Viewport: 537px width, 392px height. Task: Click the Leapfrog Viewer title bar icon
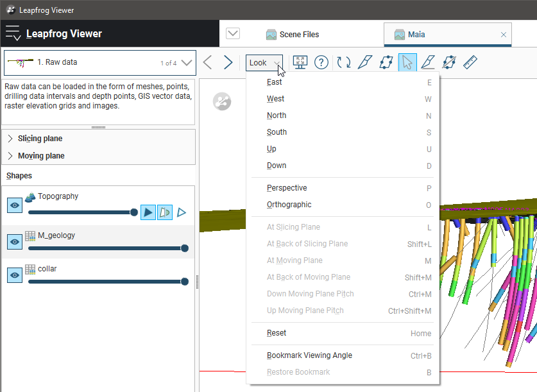pyautogui.click(x=11, y=10)
